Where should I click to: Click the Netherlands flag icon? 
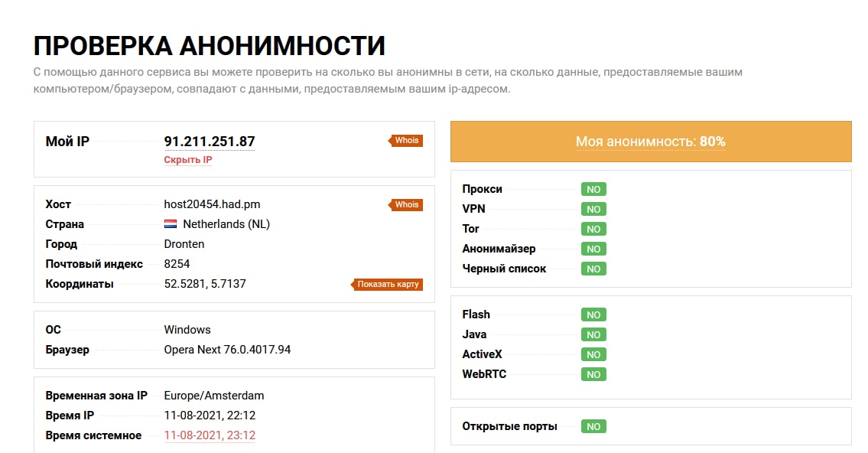(x=171, y=224)
